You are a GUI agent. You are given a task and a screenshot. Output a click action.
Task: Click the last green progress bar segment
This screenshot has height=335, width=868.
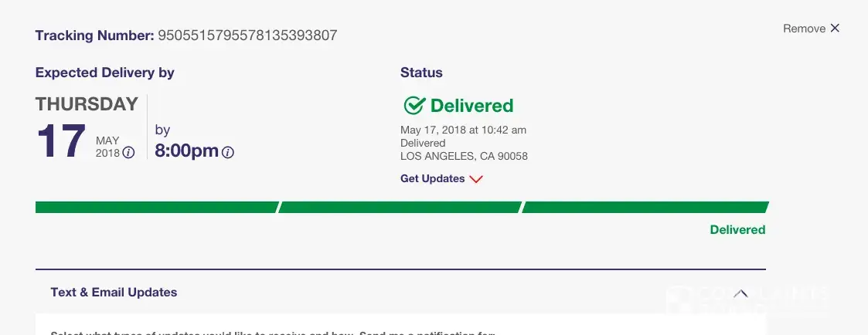tap(645, 207)
